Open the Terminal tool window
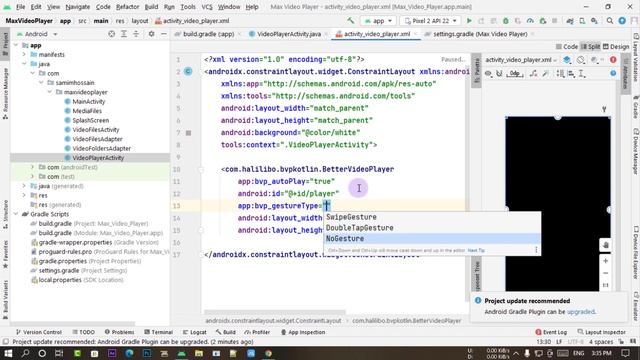This screenshot has height=360, width=640. pos(158,332)
